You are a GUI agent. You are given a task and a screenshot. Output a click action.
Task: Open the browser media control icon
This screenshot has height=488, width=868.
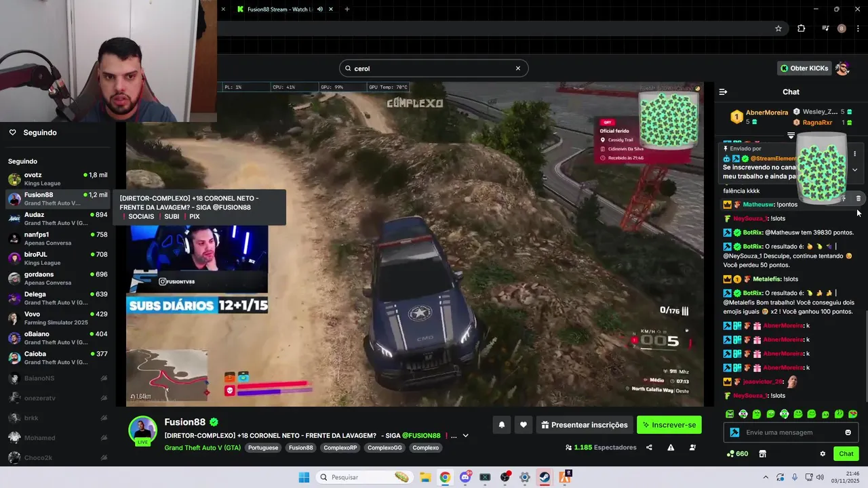tap(825, 28)
